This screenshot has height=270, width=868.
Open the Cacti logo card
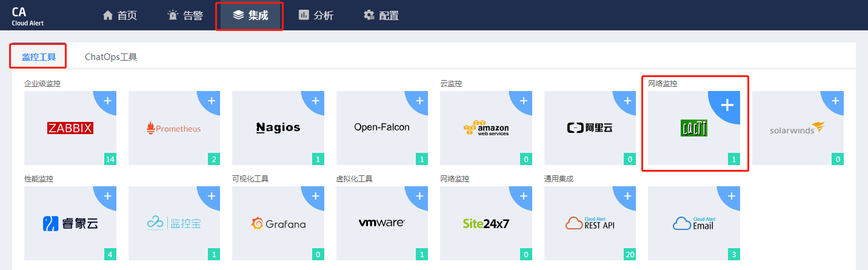pyautogui.click(x=694, y=127)
